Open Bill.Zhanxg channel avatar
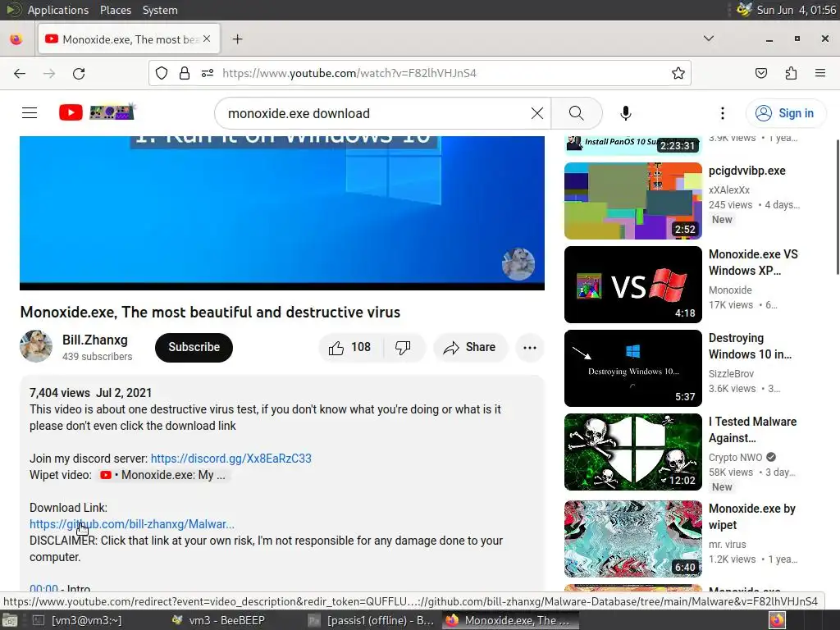 [36, 347]
